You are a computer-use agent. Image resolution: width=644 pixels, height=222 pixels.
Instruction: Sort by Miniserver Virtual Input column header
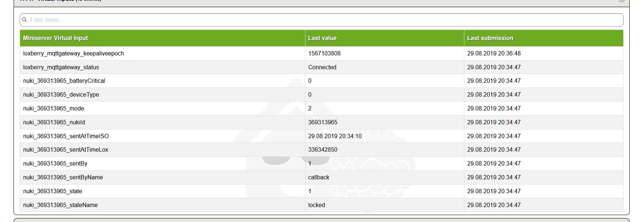[x=55, y=38]
